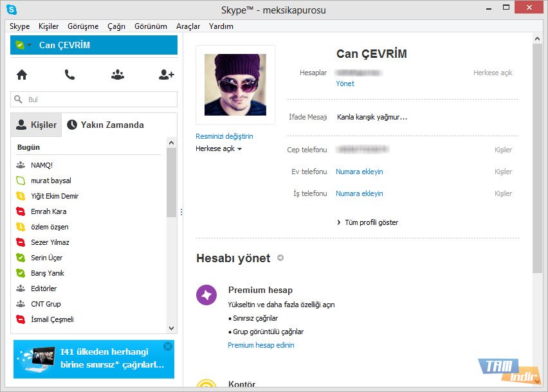This screenshot has width=548, height=392.
Task: Click the Premium hesap purple star icon
Action: [x=206, y=295]
